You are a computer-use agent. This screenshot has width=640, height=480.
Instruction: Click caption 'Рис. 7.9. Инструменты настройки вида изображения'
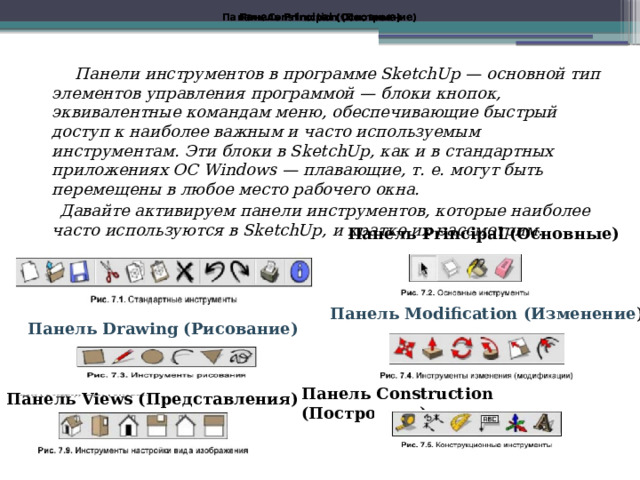143,451
